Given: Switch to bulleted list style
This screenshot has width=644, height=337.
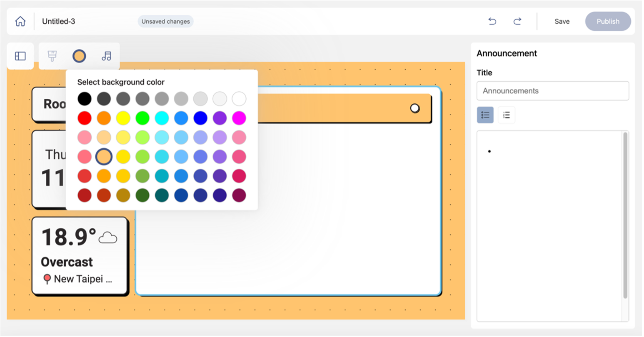Looking at the screenshot, I should click(485, 115).
